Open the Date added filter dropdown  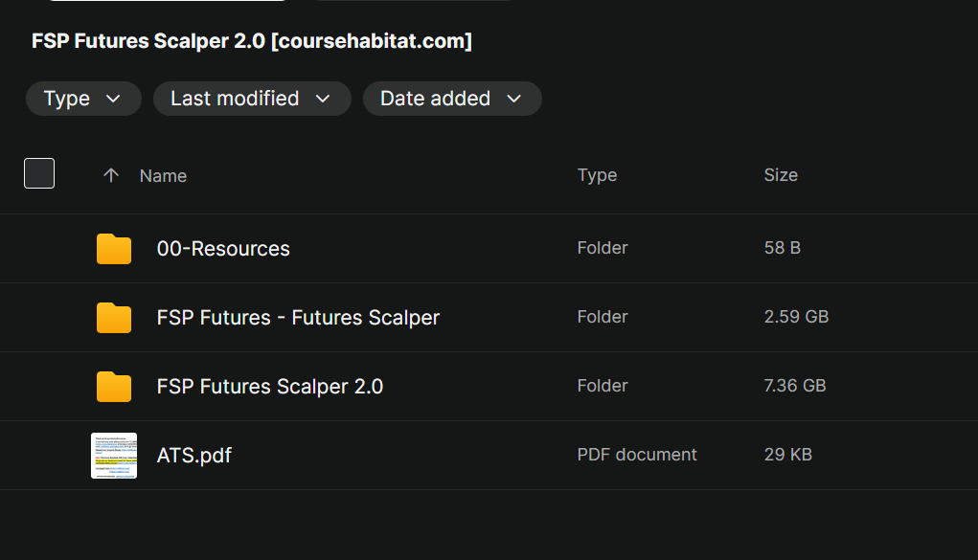tap(451, 99)
